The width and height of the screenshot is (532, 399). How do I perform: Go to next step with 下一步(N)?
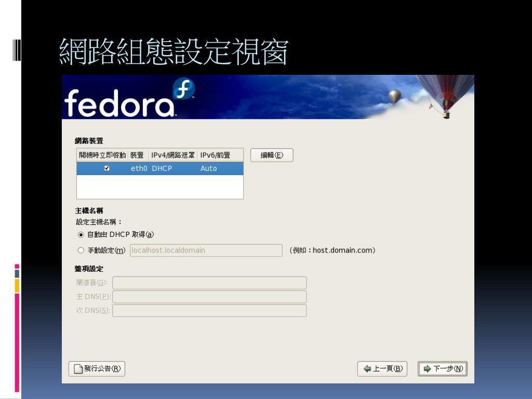coord(443,369)
